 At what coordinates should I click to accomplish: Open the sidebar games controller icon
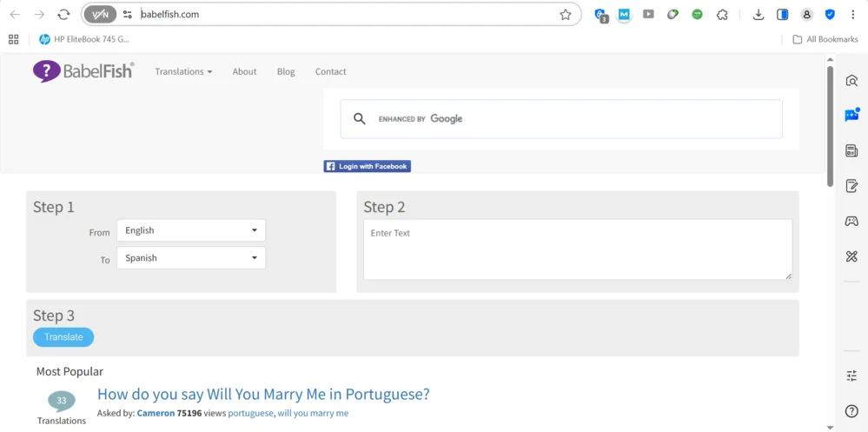point(851,222)
